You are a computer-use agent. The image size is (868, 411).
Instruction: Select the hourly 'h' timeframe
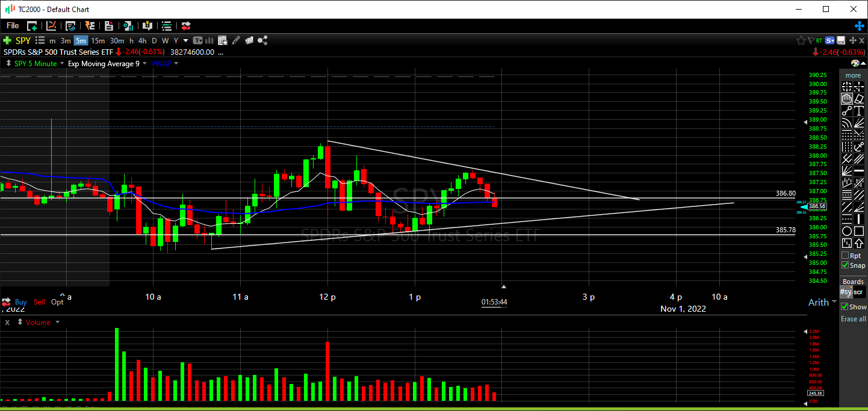[131, 41]
